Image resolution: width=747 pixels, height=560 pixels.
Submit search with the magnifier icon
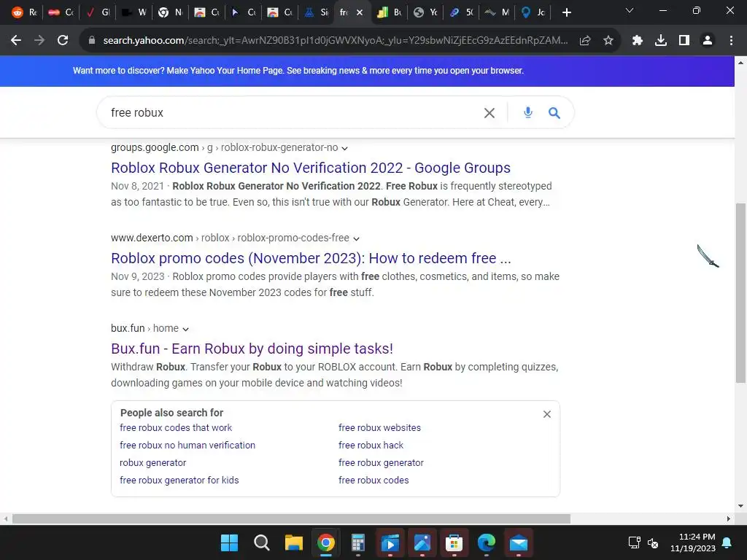coord(554,113)
